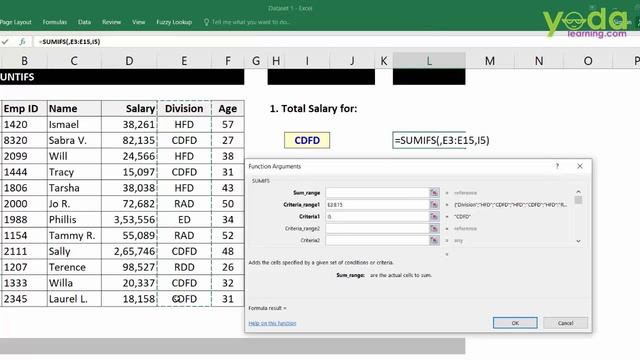Select column N header

tap(539, 61)
